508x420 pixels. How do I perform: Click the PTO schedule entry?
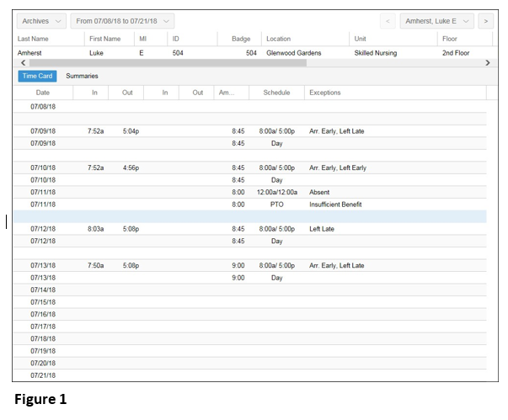click(x=276, y=205)
